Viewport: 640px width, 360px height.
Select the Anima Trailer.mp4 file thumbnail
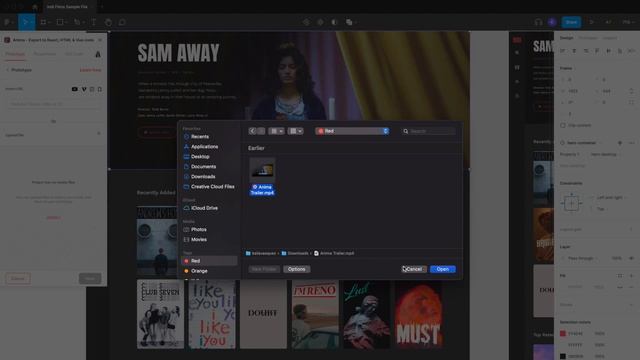pyautogui.click(x=262, y=169)
